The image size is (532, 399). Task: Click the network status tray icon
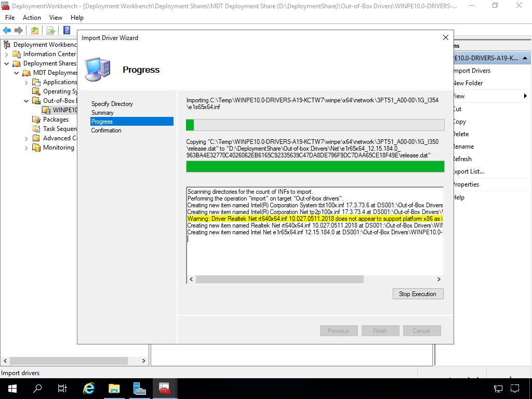(x=498, y=389)
